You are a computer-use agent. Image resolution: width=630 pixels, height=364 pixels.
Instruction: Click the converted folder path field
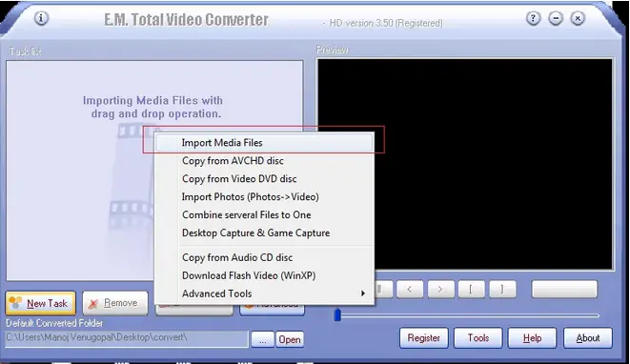[127, 338]
